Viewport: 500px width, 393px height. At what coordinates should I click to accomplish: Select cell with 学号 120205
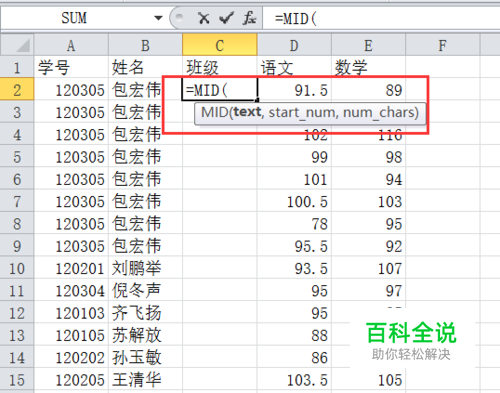(71, 380)
